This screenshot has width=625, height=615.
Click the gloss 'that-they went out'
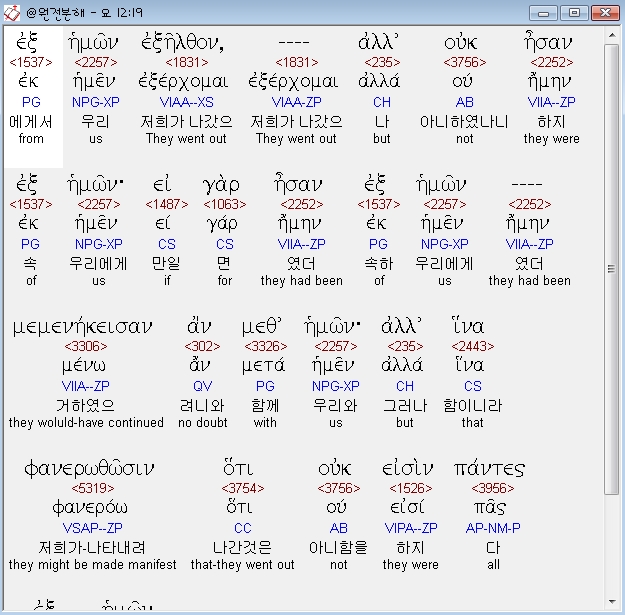(x=242, y=564)
